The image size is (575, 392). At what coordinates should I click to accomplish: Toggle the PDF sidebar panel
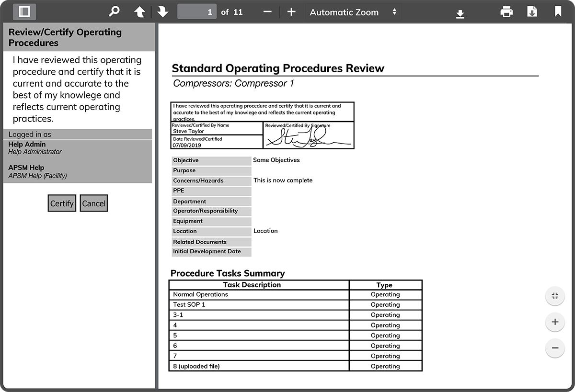click(x=24, y=11)
